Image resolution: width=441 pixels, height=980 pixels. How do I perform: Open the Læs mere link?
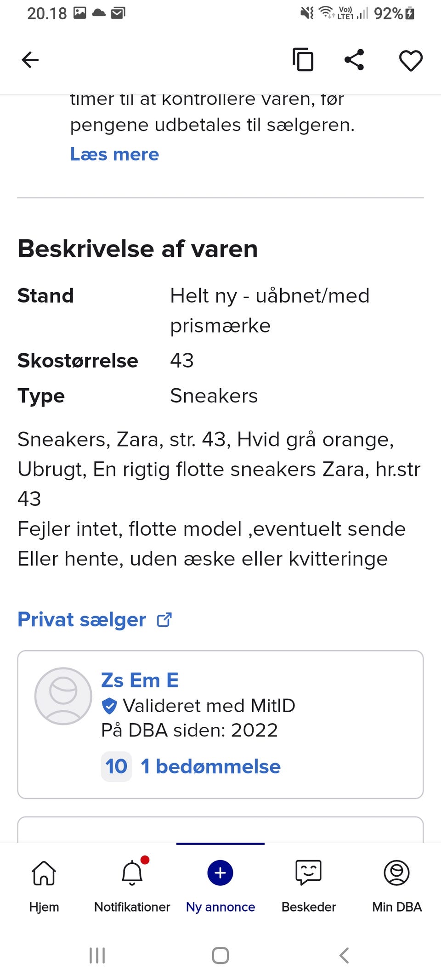point(114,154)
